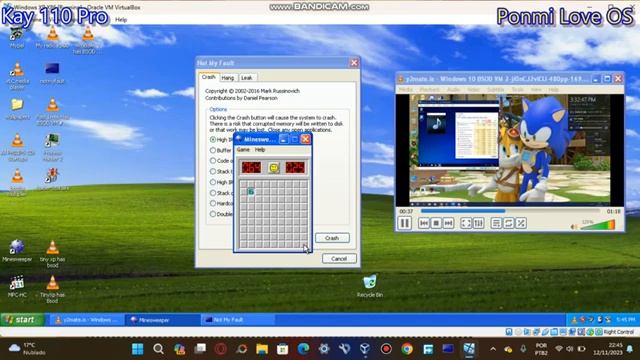
Task: Click the host clock showing 22:45
Action: click(608, 349)
